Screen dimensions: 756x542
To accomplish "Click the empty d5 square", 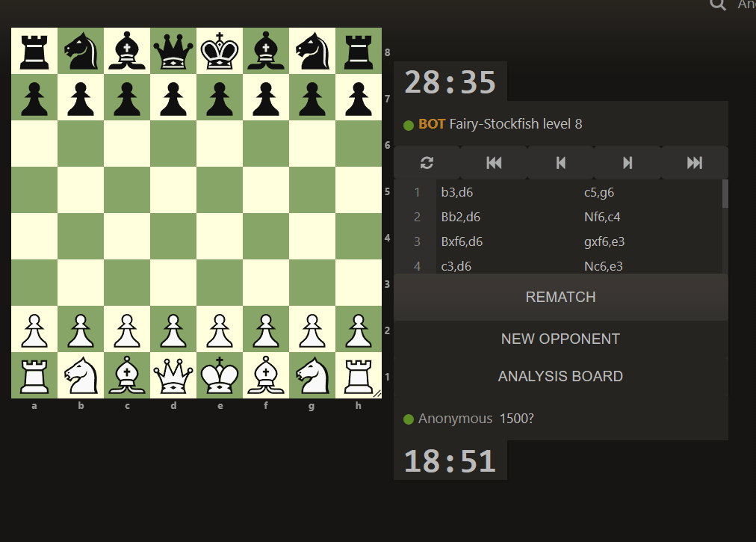I will click(x=173, y=190).
